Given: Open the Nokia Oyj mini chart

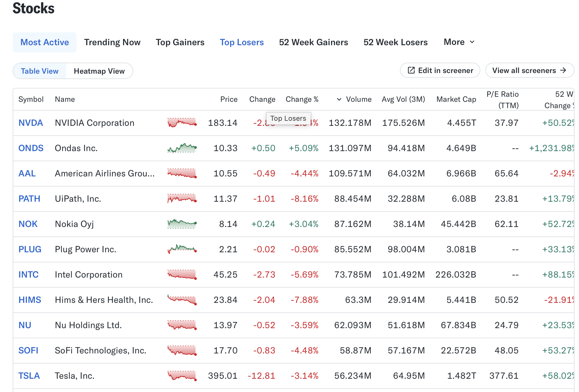Looking at the screenshot, I should click(182, 224).
